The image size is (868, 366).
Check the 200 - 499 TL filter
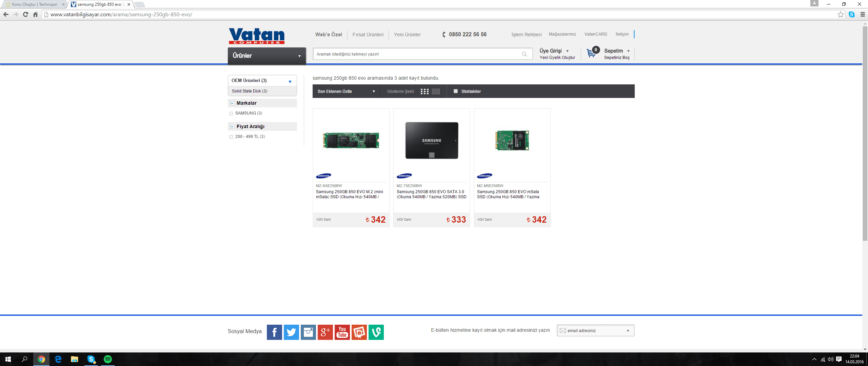click(231, 137)
